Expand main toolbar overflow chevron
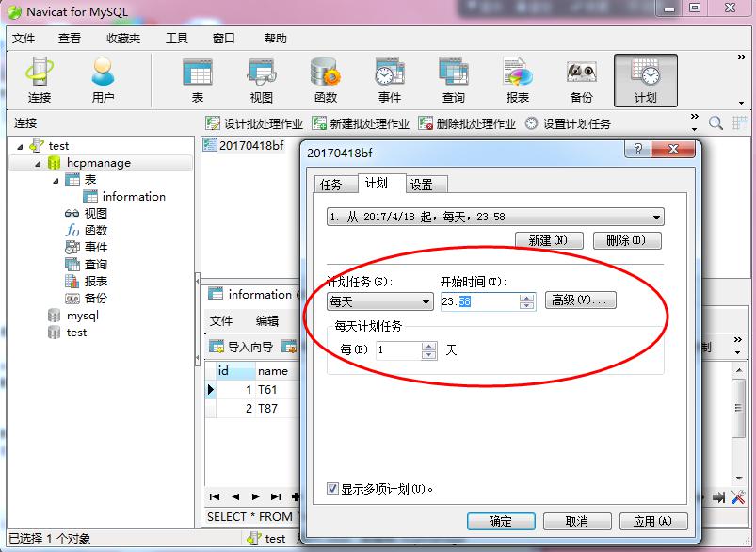Image resolution: width=756 pixels, height=552 pixels. pyautogui.click(x=742, y=57)
